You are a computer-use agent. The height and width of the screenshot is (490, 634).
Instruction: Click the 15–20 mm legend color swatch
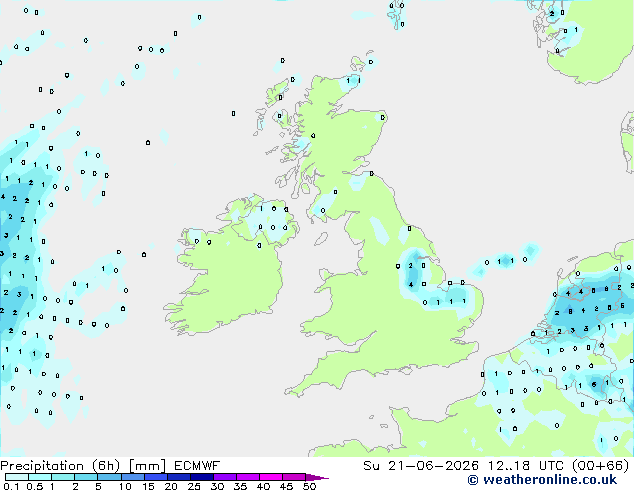(156, 477)
